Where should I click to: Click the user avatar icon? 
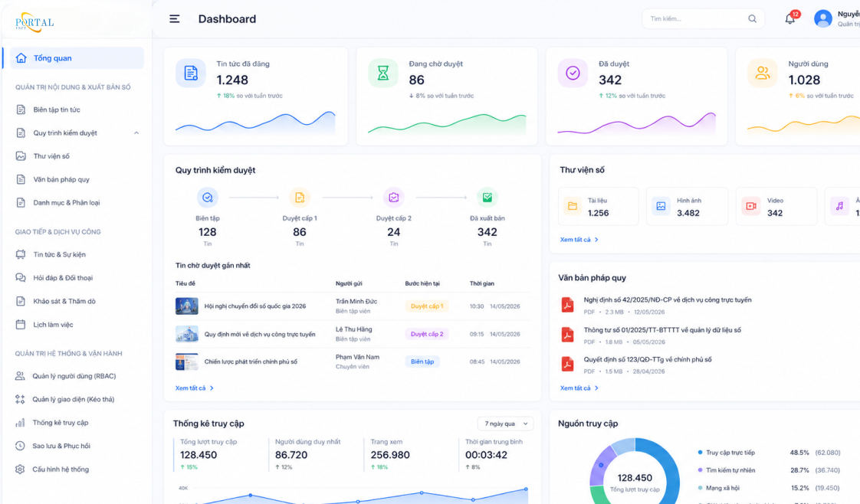pyautogui.click(x=822, y=18)
